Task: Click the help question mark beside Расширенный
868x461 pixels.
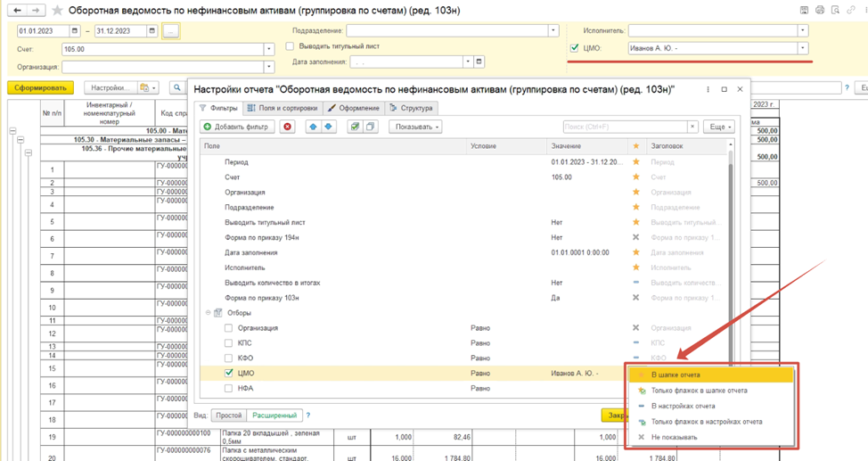Action: coord(308,415)
